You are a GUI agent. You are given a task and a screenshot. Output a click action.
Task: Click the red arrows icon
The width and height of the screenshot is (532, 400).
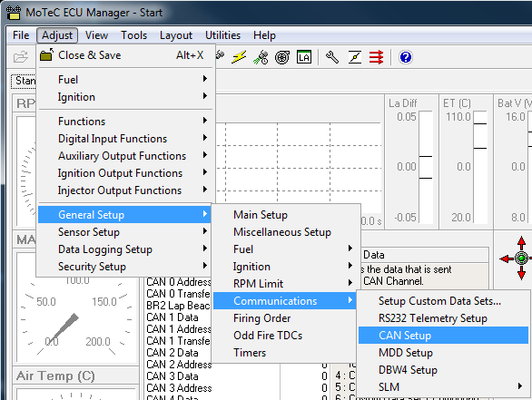coord(376,57)
